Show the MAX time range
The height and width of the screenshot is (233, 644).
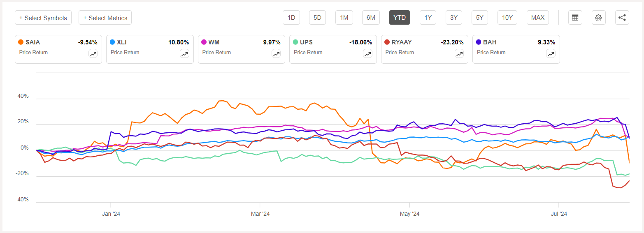[x=538, y=18]
